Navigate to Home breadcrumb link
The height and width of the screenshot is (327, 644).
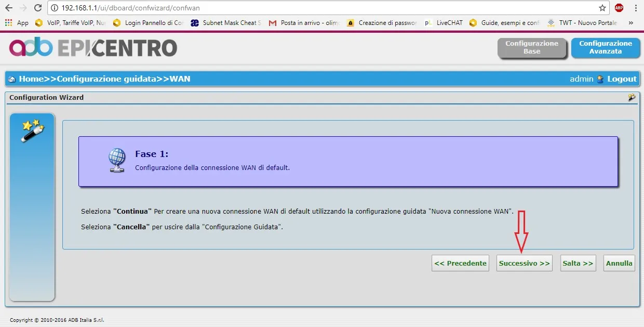(x=31, y=79)
